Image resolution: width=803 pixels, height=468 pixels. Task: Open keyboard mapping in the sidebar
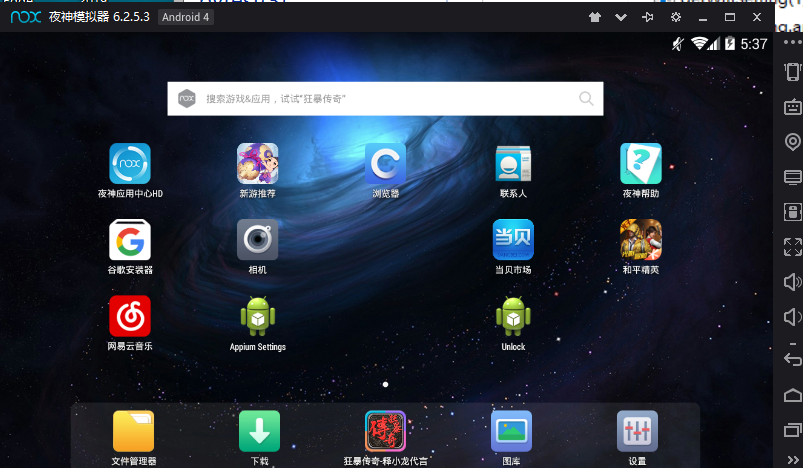(x=793, y=107)
